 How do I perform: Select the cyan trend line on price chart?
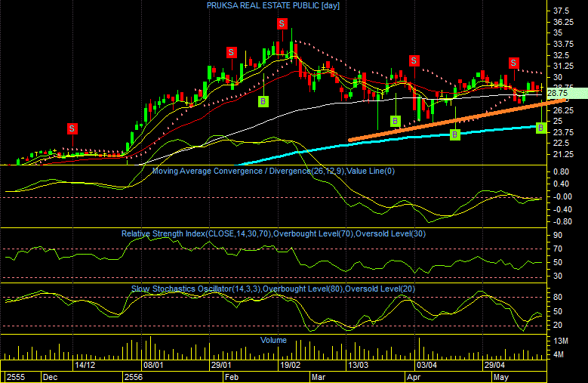click(x=388, y=145)
